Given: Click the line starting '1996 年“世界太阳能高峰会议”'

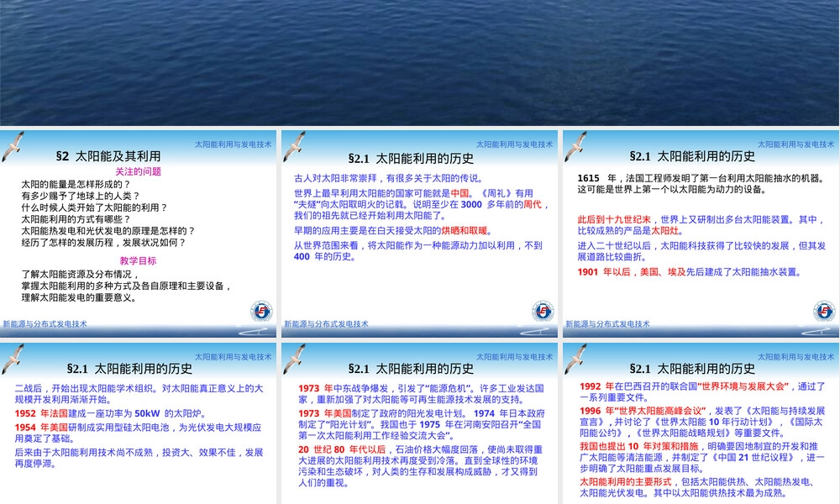Looking at the screenshot, I should [702, 422].
